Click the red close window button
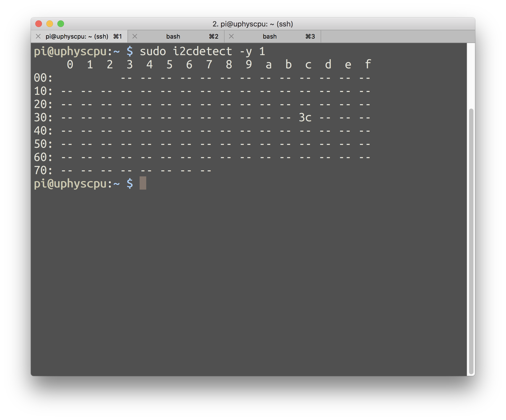The image size is (506, 420). coord(39,24)
